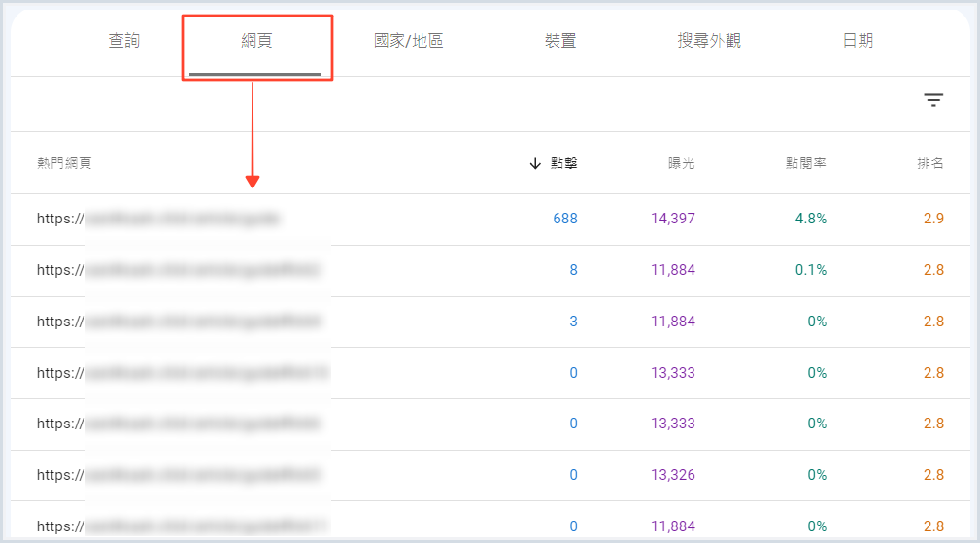Go to the 裝置 tab
The width and height of the screenshot is (980, 543).
[560, 41]
